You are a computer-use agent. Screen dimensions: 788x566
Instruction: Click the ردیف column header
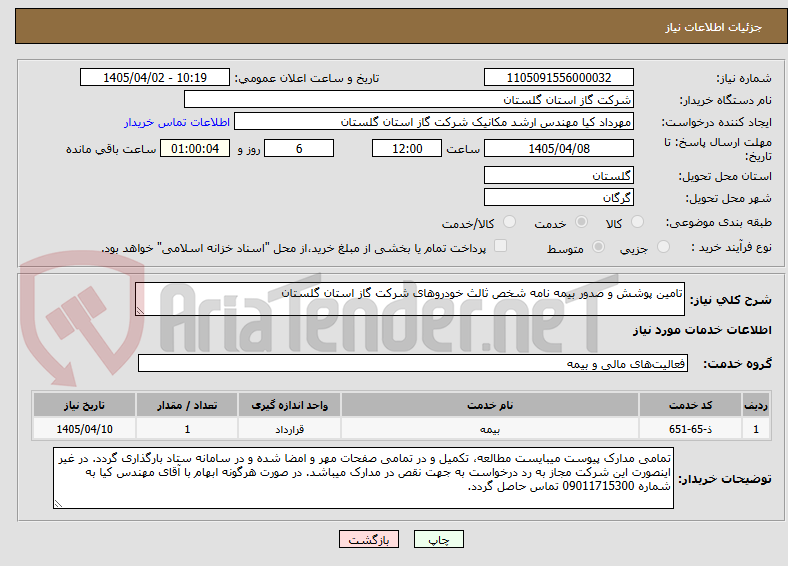(756, 405)
